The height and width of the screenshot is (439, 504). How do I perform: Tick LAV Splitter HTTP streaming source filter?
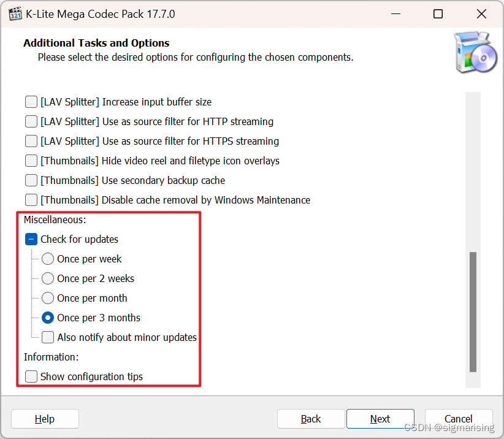tap(31, 121)
